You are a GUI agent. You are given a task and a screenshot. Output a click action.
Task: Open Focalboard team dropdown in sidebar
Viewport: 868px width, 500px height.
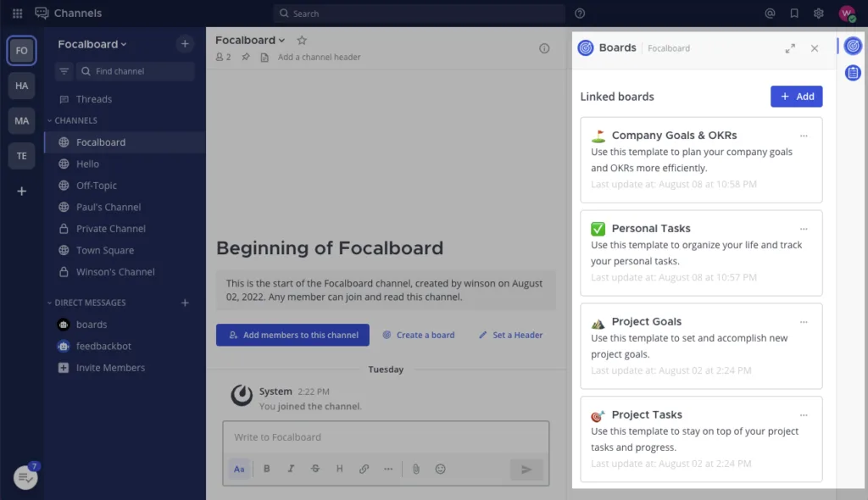tap(92, 44)
